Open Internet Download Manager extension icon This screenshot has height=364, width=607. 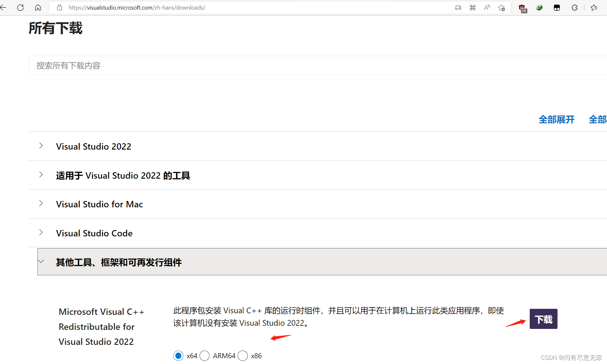click(x=539, y=8)
